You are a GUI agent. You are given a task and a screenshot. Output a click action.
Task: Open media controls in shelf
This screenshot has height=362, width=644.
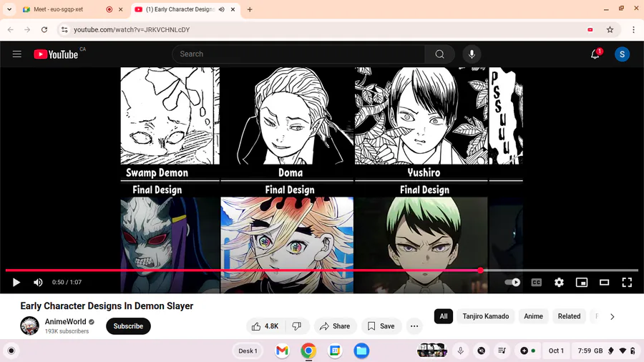[x=502, y=351]
